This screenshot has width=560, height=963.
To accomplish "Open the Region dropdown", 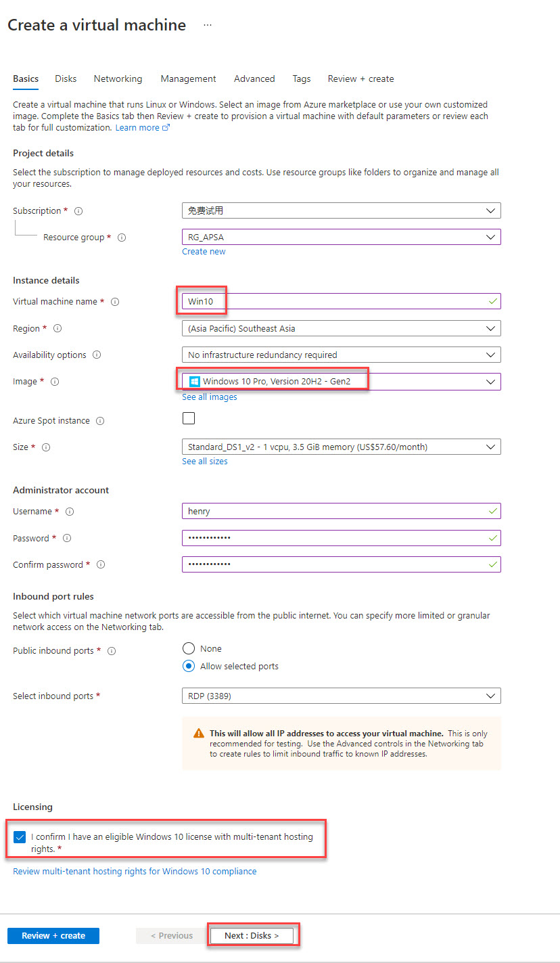I will 341,328.
